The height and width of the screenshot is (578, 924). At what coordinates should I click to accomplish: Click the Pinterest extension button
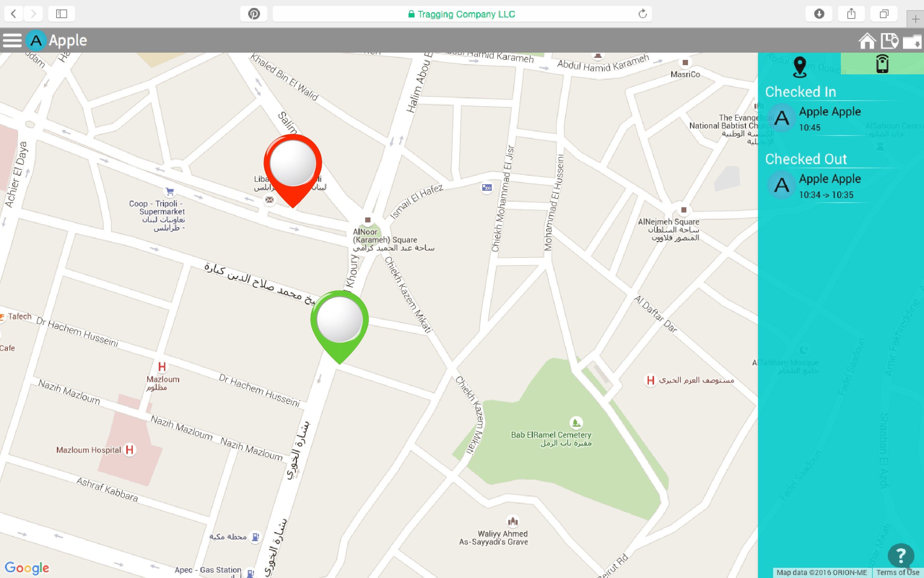254,14
